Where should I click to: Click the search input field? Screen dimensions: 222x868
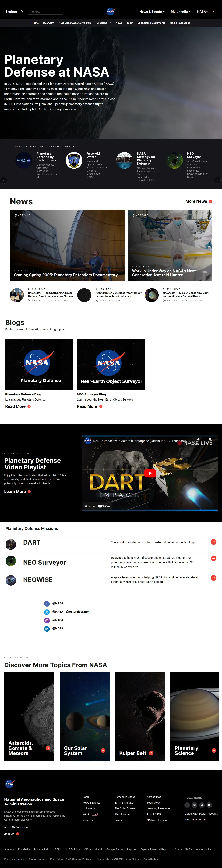coord(45,12)
